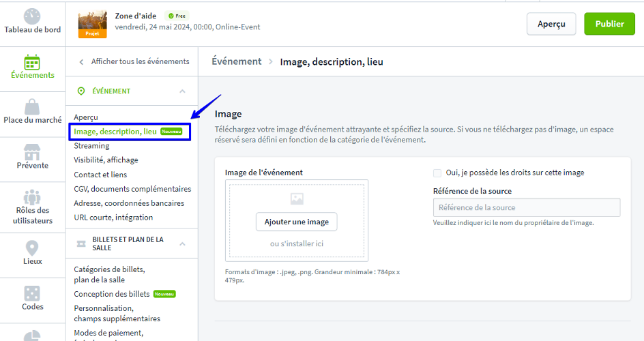The width and height of the screenshot is (644, 341).
Task: Click the Prévente shop icon
Action: point(32,151)
